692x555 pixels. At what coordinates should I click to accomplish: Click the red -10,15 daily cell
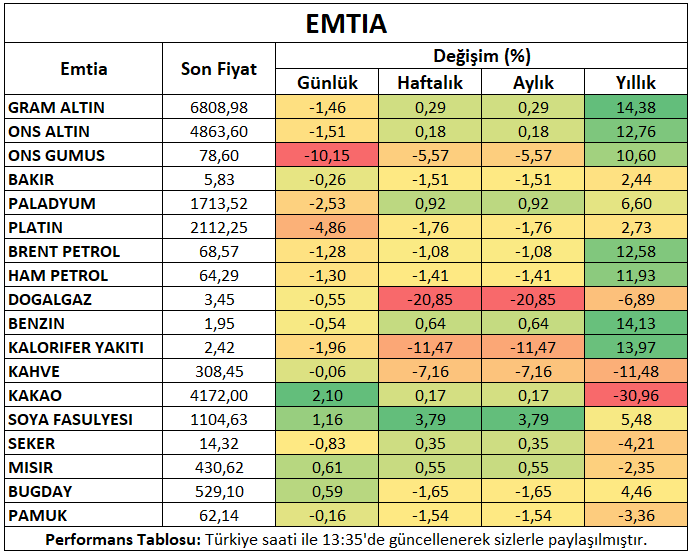tap(327, 155)
